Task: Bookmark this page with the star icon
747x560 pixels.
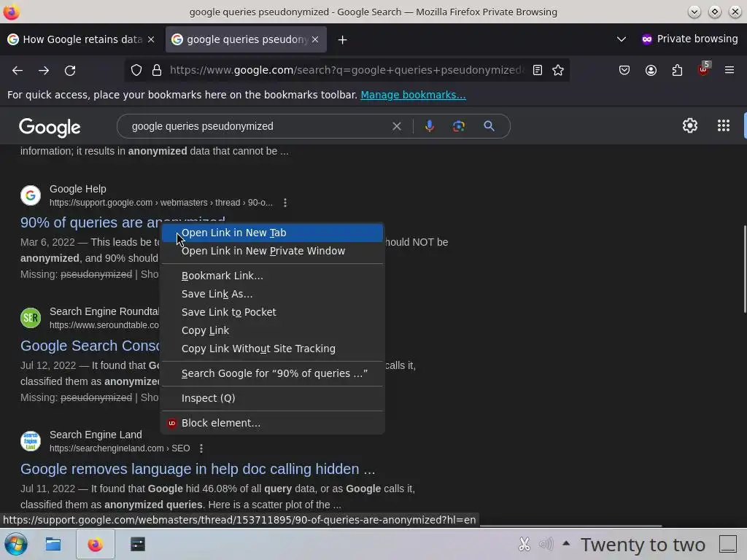Action: pos(558,71)
